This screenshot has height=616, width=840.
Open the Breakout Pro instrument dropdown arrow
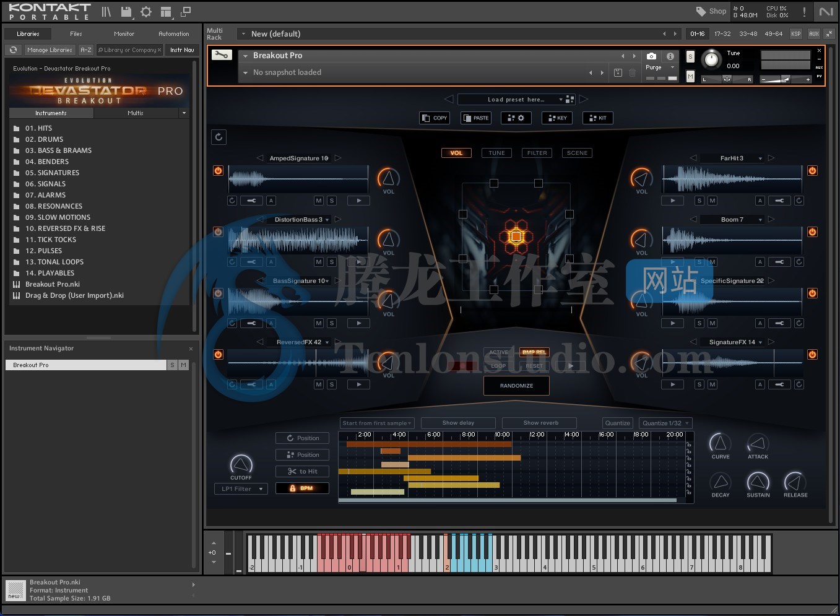pos(245,56)
